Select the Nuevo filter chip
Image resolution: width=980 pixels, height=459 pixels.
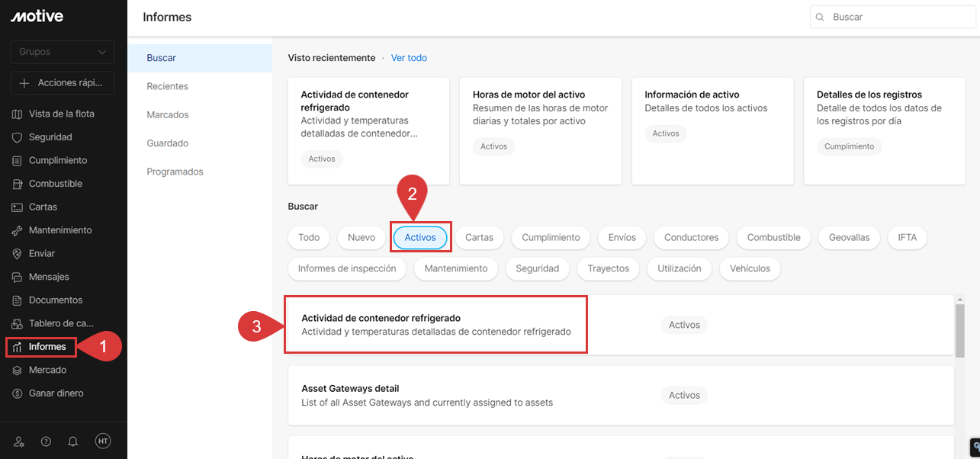pos(361,238)
